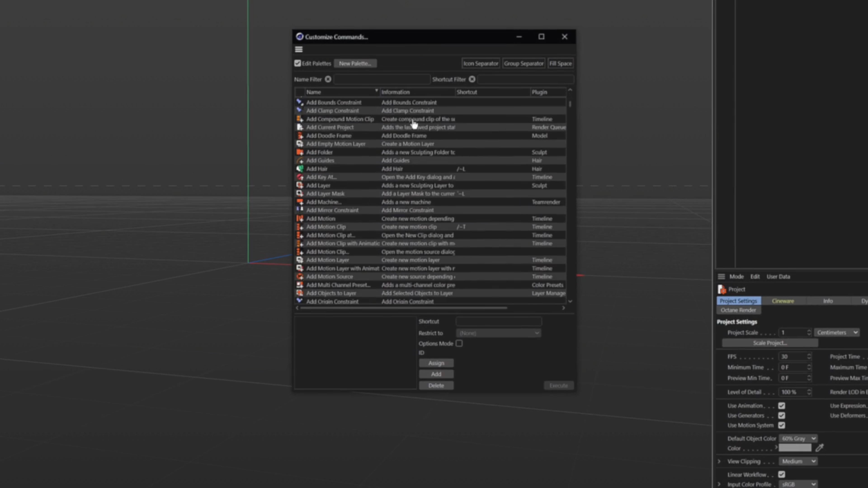
Task: Click the Add Key At... icon
Action: point(300,177)
